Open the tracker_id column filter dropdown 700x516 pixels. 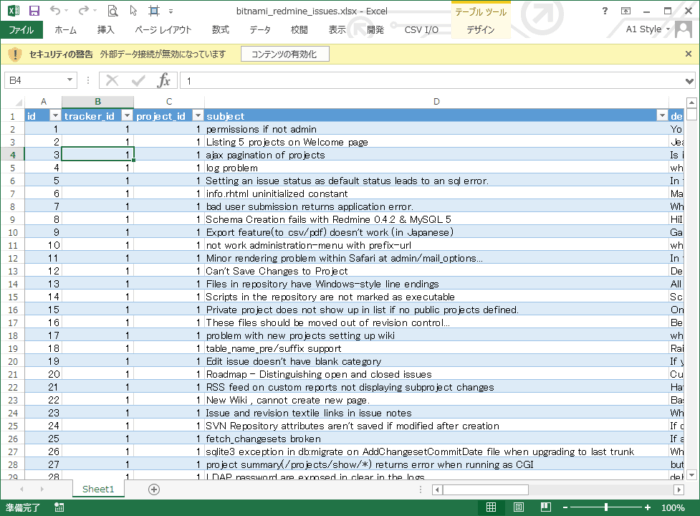(127, 116)
